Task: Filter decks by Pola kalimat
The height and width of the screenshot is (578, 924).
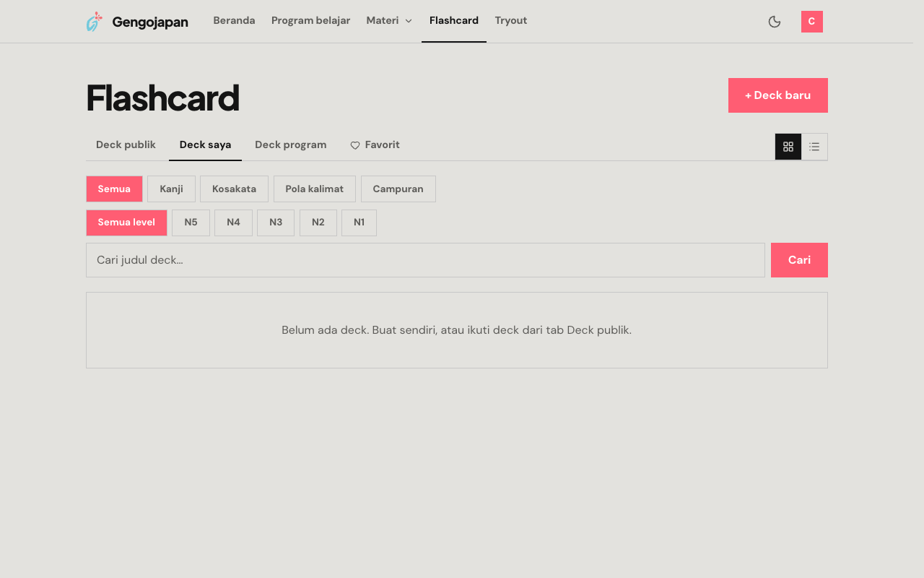Action: [315, 189]
